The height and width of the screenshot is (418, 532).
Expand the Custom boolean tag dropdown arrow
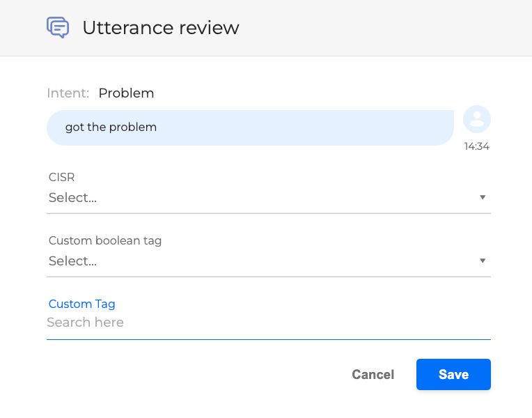483,261
